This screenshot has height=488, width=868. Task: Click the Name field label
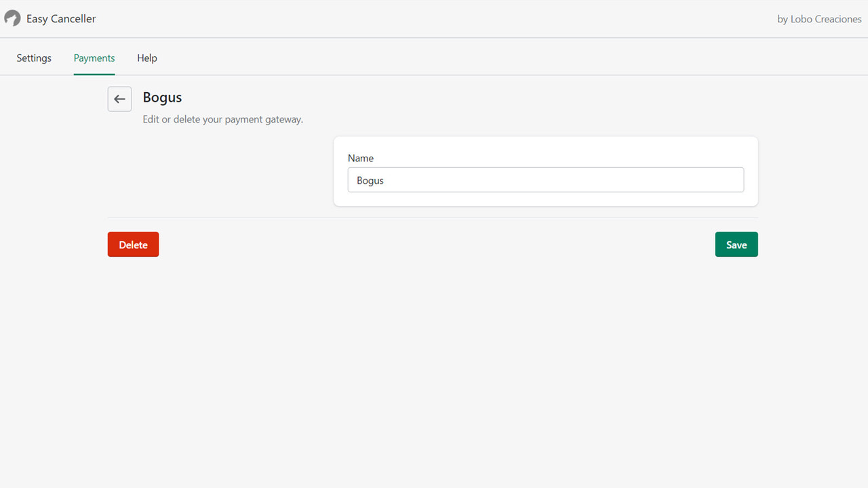(x=360, y=158)
